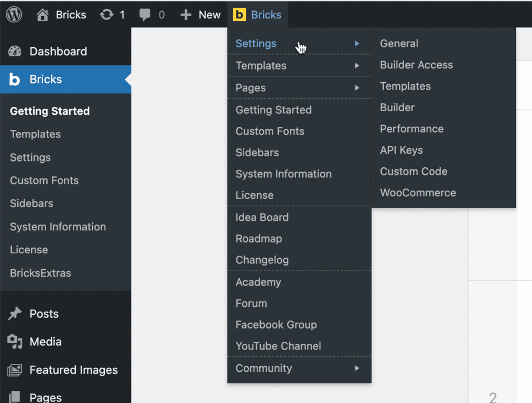Open Settings in the left sidebar
The height and width of the screenshot is (403, 532).
coord(30,157)
